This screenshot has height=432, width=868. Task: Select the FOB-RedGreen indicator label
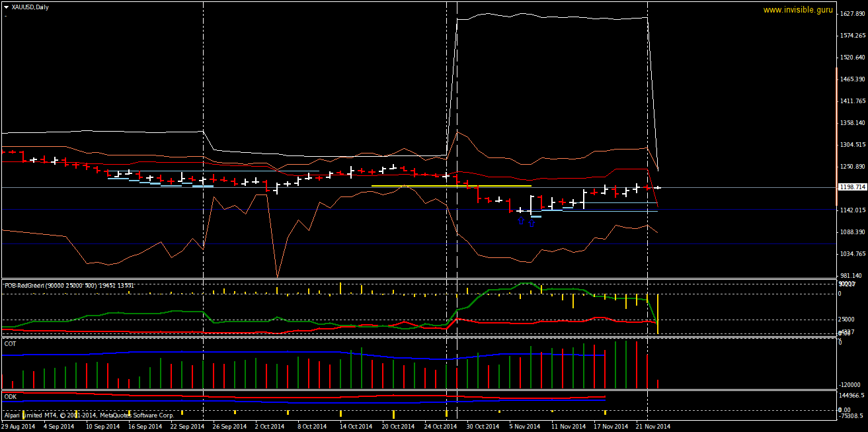pyautogui.click(x=69, y=286)
